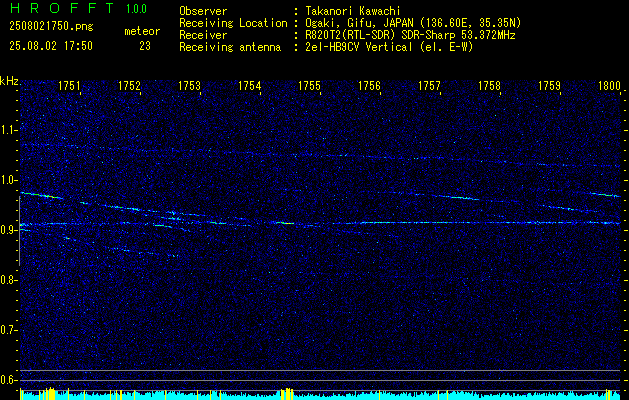
Task: Click receiver text R820T2(RTL-SDR) SDR-Sharp 53.372MHz
Action: 410,35
